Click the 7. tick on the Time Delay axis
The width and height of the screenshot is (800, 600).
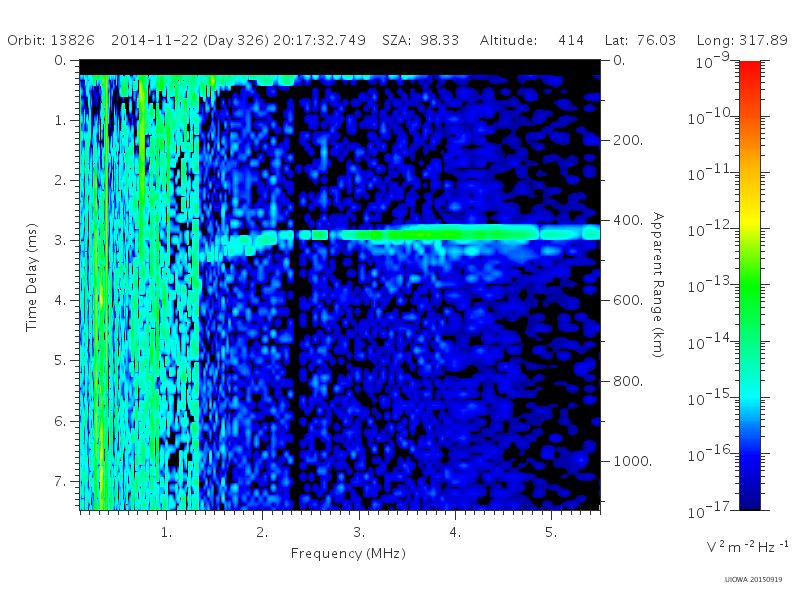click(x=60, y=481)
